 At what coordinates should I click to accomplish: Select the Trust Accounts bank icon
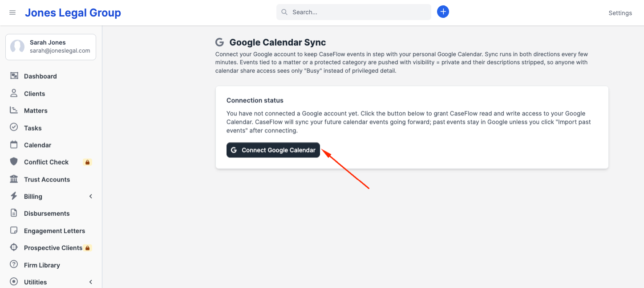click(14, 179)
